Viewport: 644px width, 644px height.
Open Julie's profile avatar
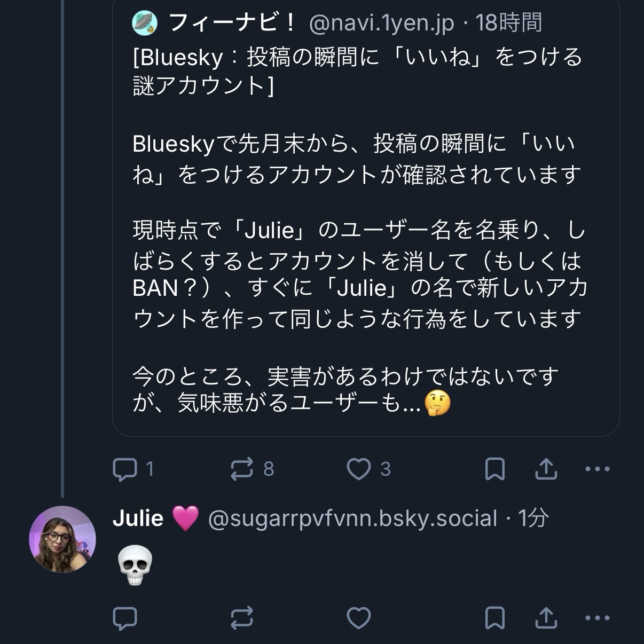pos(62,539)
